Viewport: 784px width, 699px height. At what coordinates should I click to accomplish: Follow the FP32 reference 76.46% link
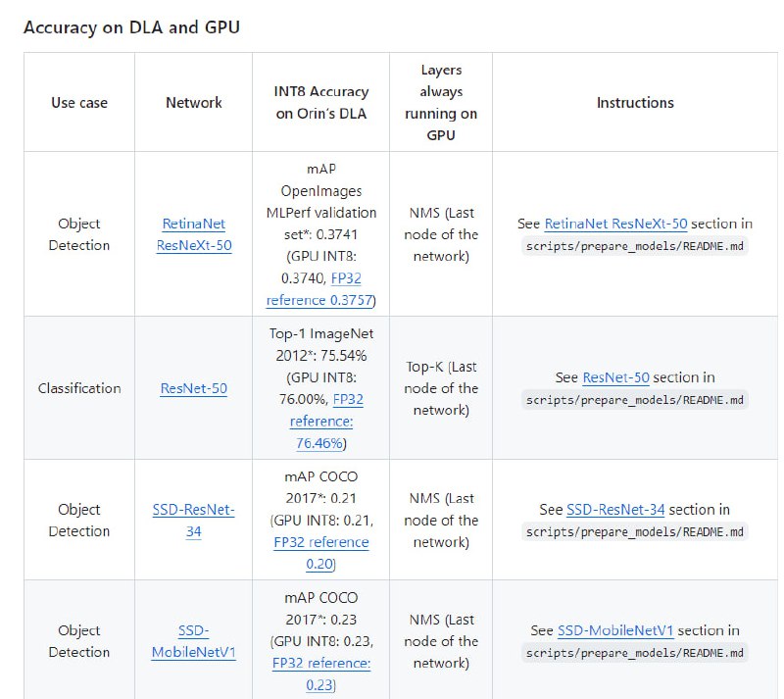click(x=320, y=421)
